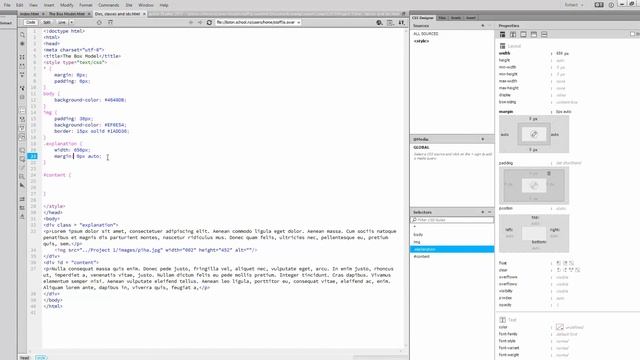Jump to More properties category icon
Image resolution: width=640 pixels, height=360 pixels.
(x=544, y=35)
